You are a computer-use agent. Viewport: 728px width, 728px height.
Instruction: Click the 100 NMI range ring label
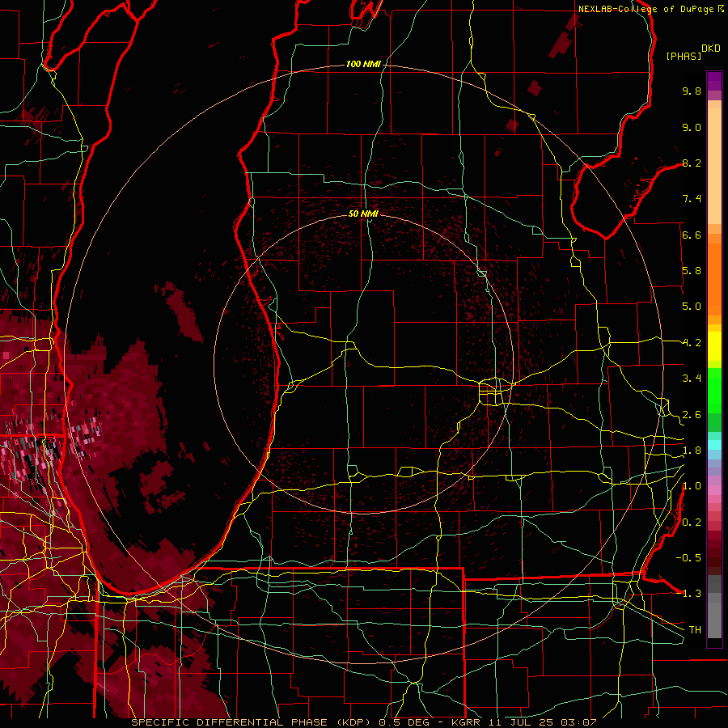tap(363, 64)
